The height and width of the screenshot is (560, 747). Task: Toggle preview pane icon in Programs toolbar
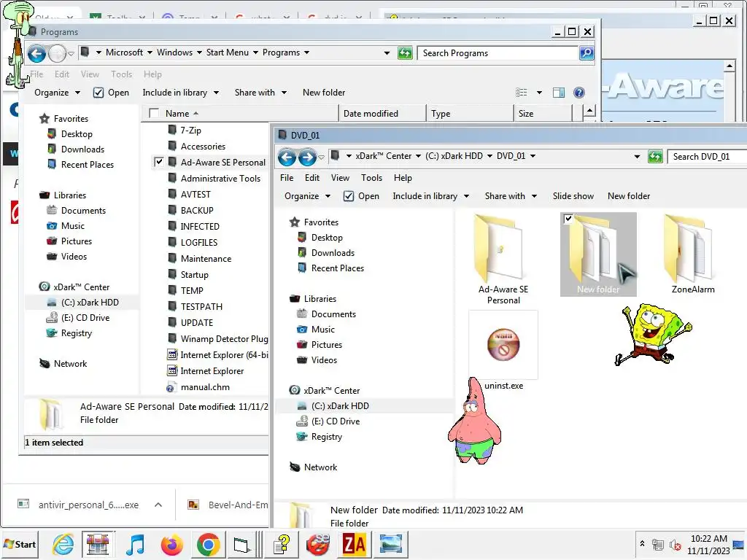[x=558, y=93]
